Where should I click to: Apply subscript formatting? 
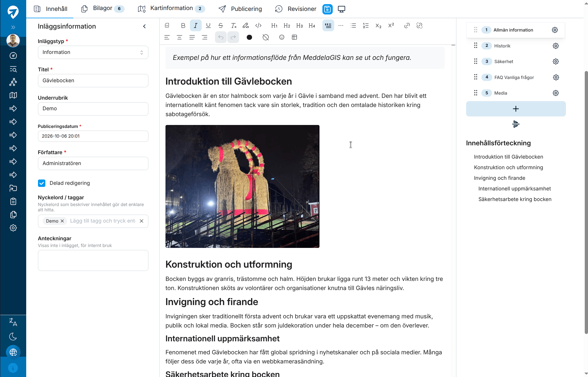[x=378, y=26]
